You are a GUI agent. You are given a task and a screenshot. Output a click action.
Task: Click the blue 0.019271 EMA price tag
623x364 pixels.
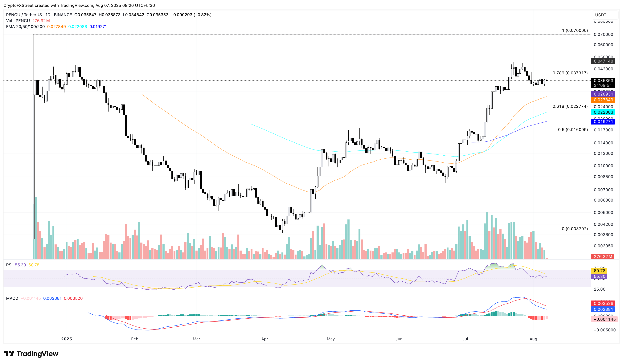tap(603, 122)
